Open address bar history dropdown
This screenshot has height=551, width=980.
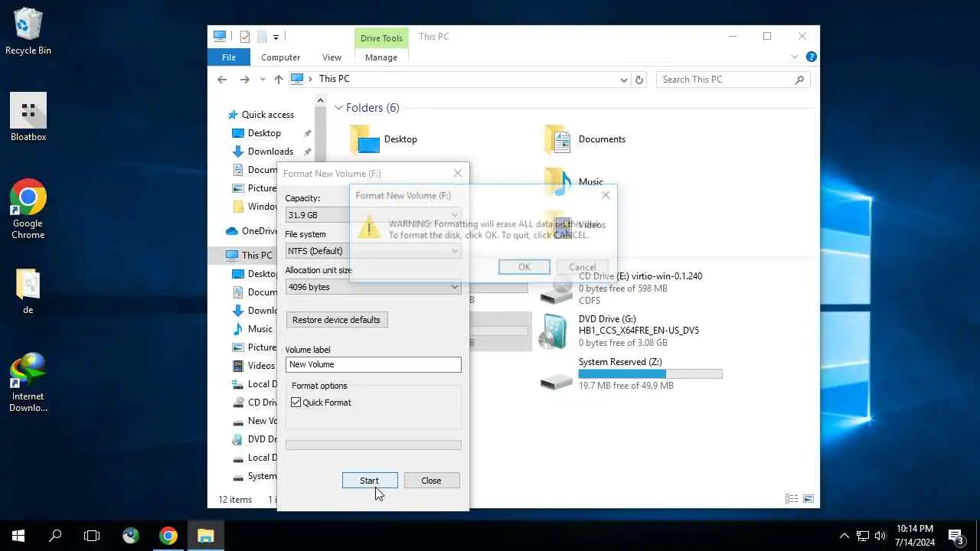(x=624, y=79)
